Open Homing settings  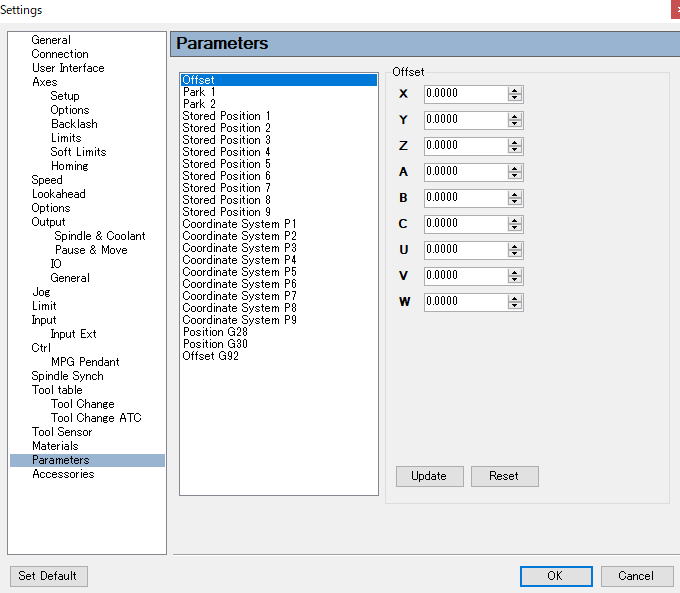pyautogui.click(x=69, y=166)
